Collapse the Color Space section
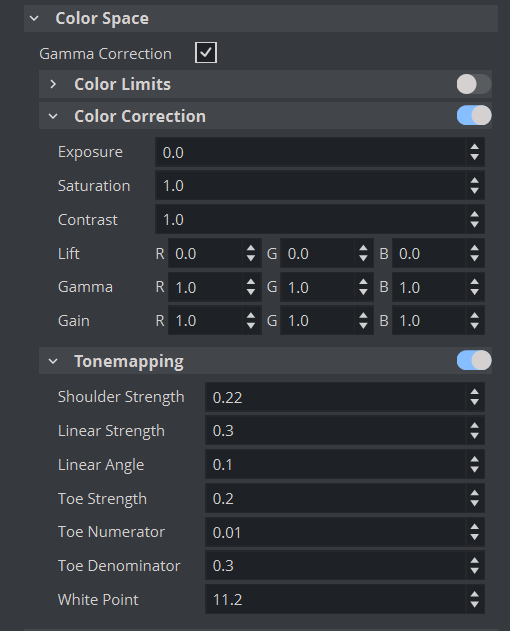The image size is (510, 631). tap(34, 19)
